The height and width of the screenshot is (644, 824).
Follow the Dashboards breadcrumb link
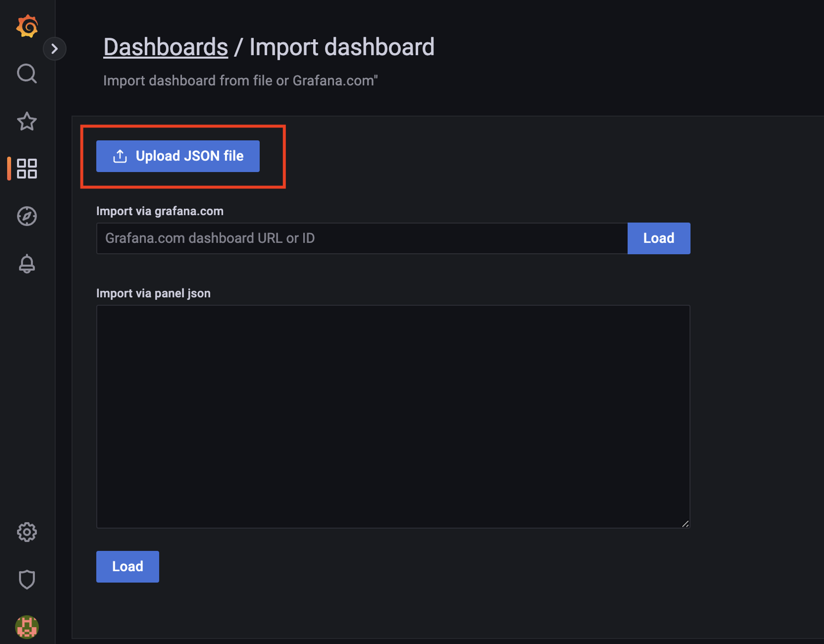point(165,47)
